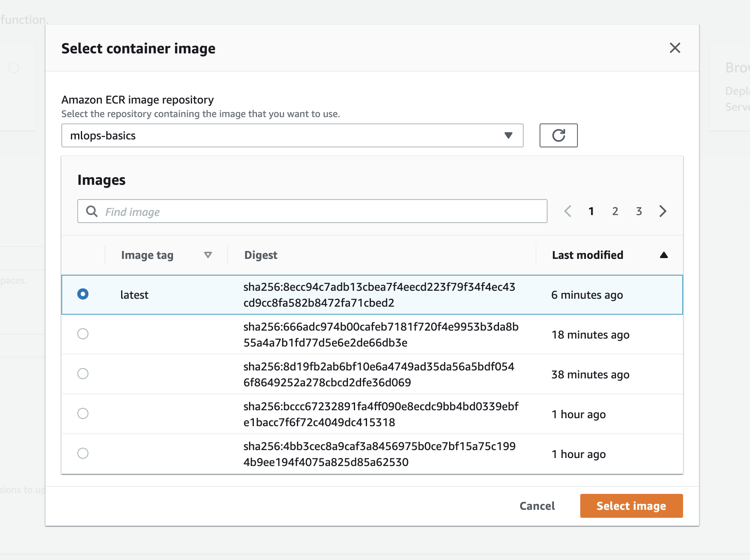Select radio for image modified 18 minutes ago

coord(83,334)
